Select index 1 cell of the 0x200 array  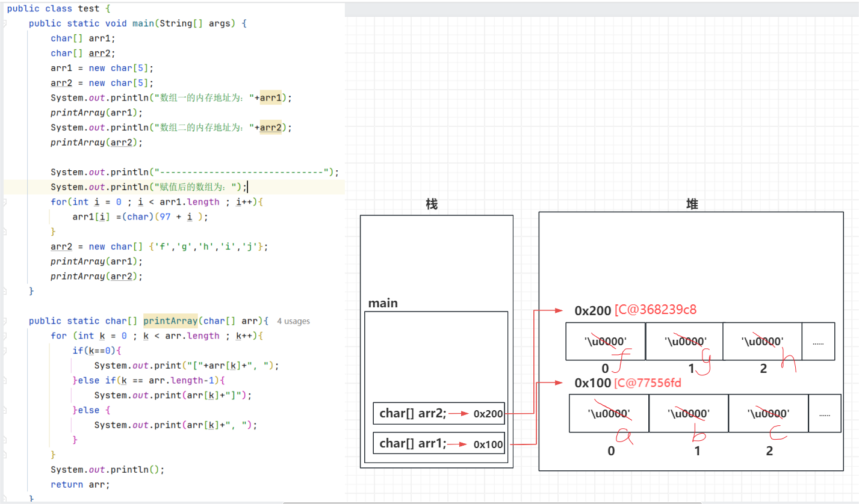[684, 341]
